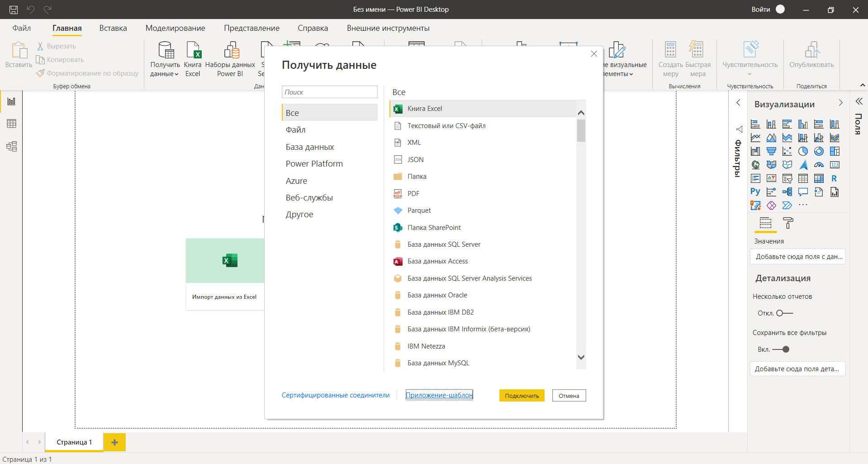The height and width of the screenshot is (464, 868).
Task: Select the scatter chart visual
Action: (787, 151)
